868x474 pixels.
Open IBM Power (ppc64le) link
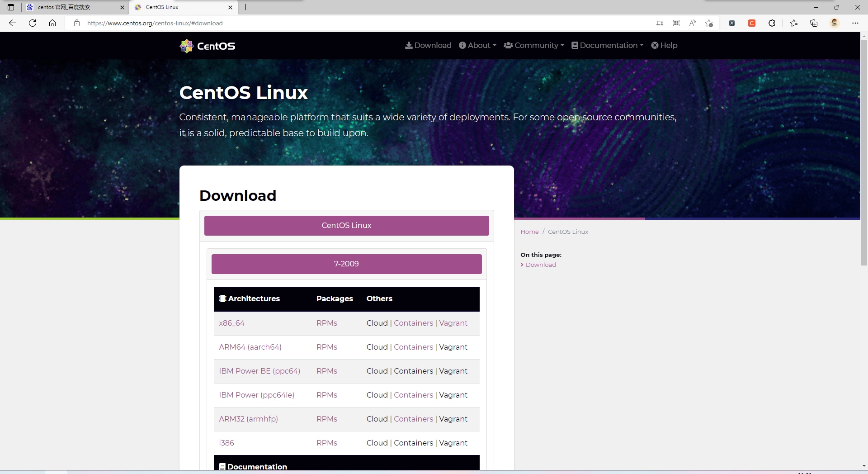pyautogui.click(x=256, y=395)
